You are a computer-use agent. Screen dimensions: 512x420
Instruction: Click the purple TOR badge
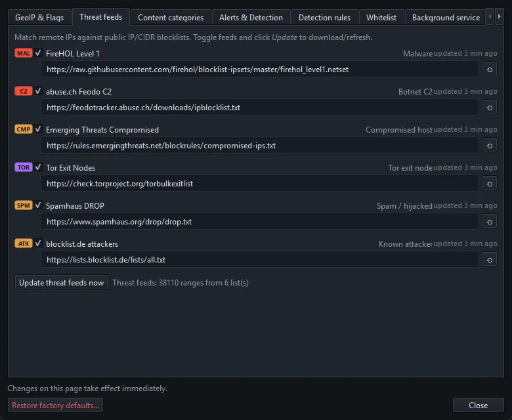[x=24, y=167]
